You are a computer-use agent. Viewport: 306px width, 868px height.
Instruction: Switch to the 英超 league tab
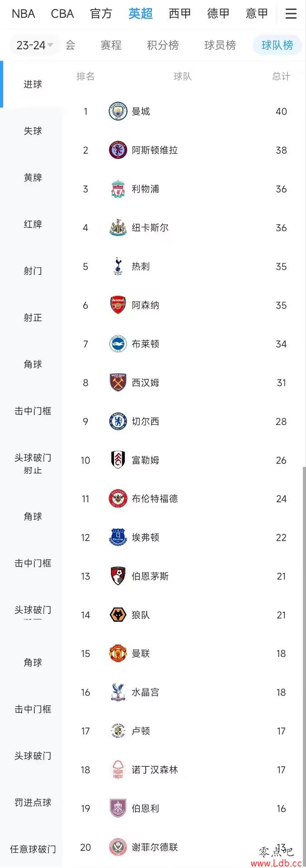pos(140,14)
